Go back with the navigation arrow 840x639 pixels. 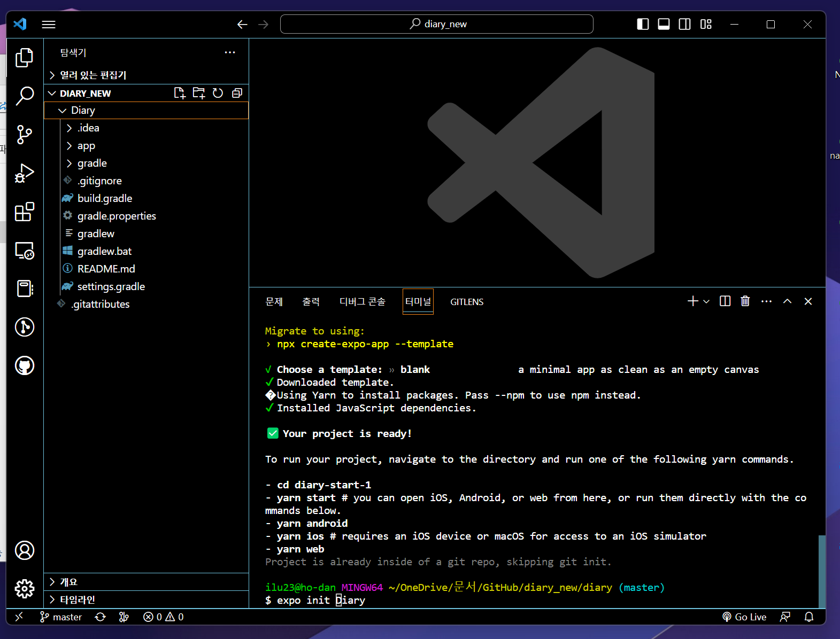(242, 25)
